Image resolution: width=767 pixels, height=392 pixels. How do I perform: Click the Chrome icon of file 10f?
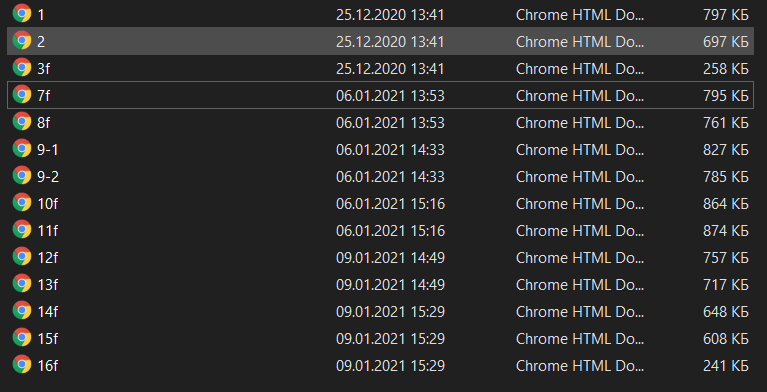[22, 202]
